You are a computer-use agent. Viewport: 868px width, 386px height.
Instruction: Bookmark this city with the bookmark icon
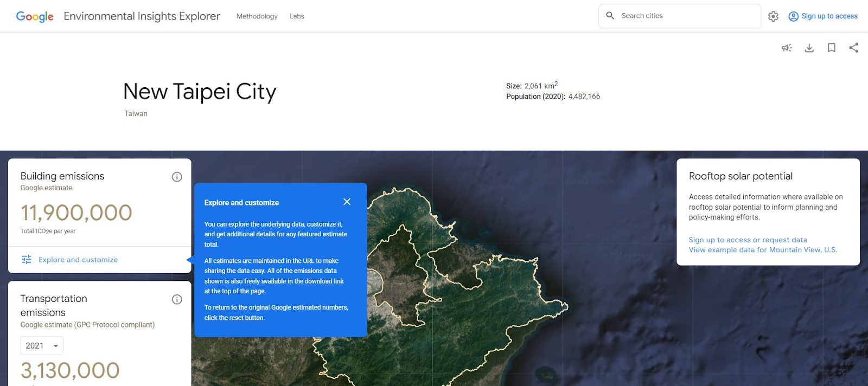tap(831, 48)
